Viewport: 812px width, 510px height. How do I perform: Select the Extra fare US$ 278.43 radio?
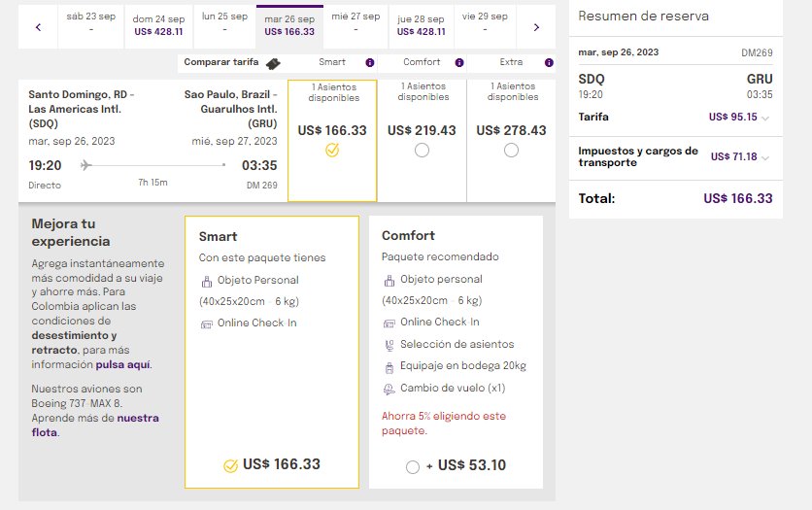tap(511, 151)
